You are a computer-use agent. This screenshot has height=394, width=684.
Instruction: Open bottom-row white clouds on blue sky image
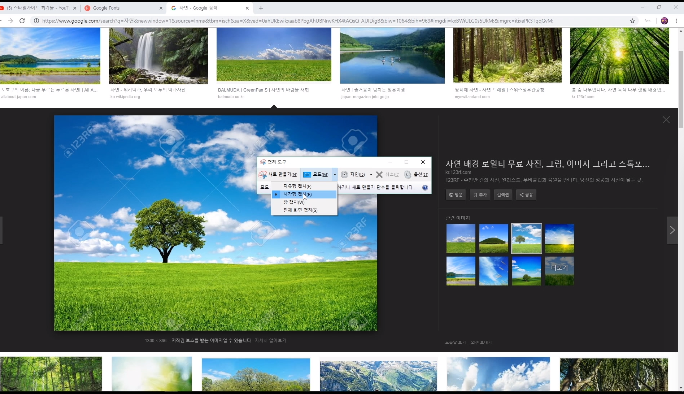pos(498,374)
